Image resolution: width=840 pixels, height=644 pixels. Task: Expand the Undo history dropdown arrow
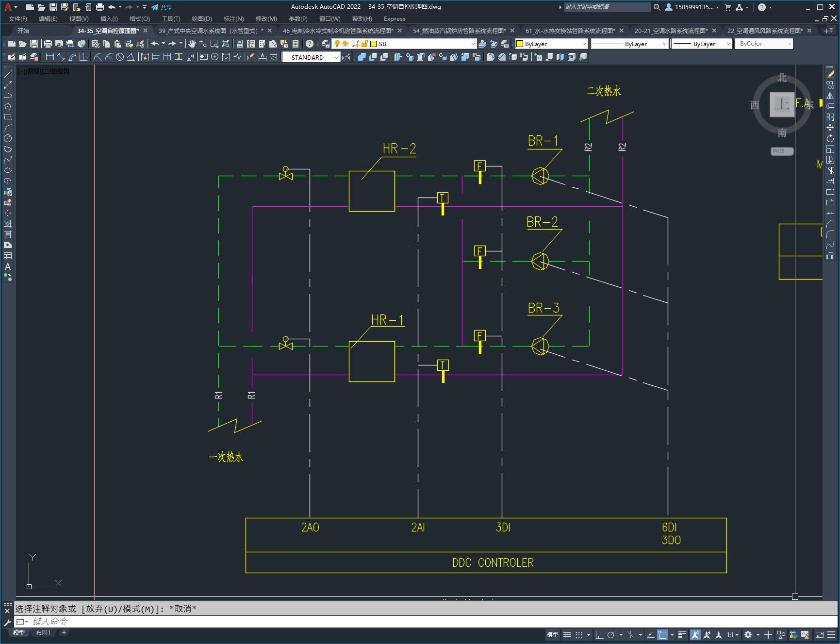click(163, 44)
